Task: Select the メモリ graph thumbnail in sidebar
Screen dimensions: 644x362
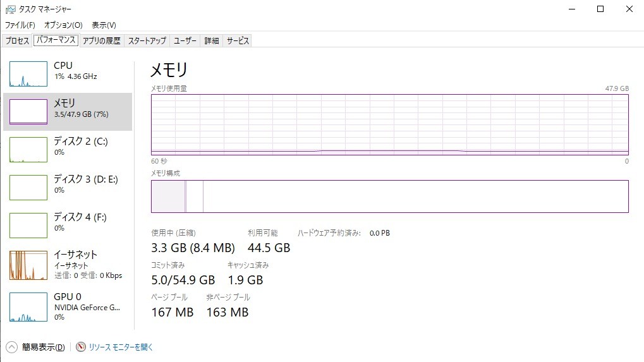Action: [x=28, y=111]
